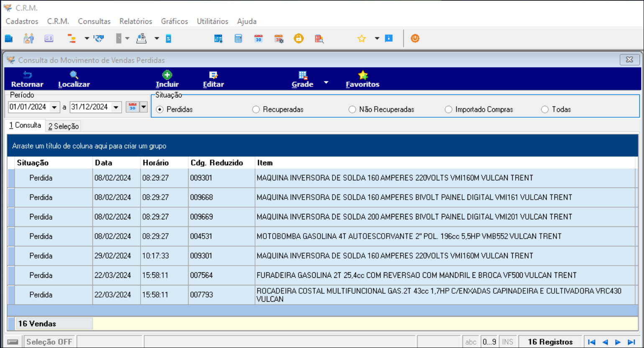Expand the Grade button dropdown arrow

tap(326, 82)
